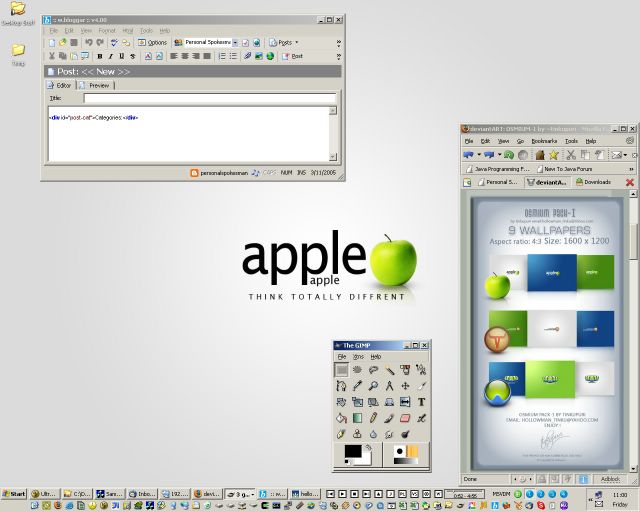Select the Move tool in GIMP
The image size is (640, 512).
405,386
